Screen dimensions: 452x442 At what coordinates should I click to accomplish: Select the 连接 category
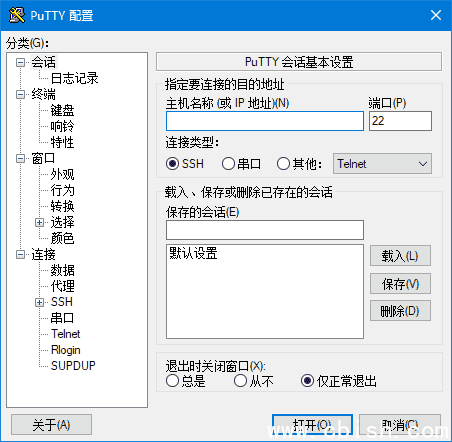coord(43,255)
